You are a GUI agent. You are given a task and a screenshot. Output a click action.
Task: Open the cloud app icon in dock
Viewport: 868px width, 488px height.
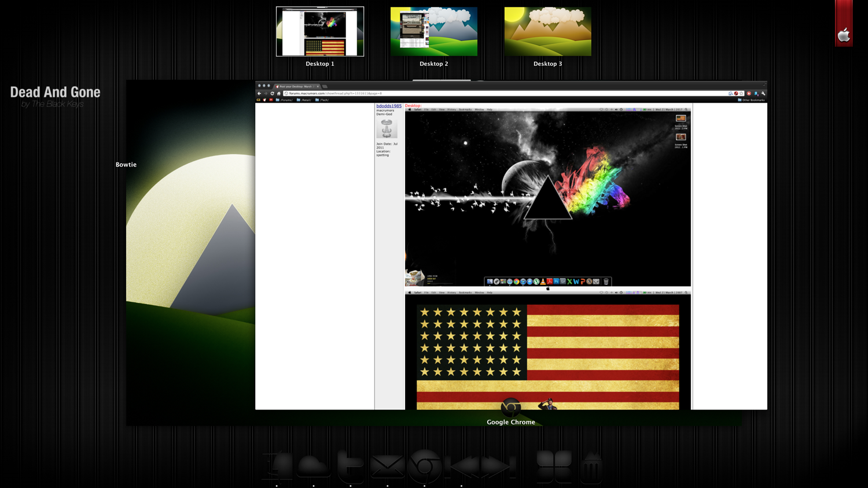(314, 466)
